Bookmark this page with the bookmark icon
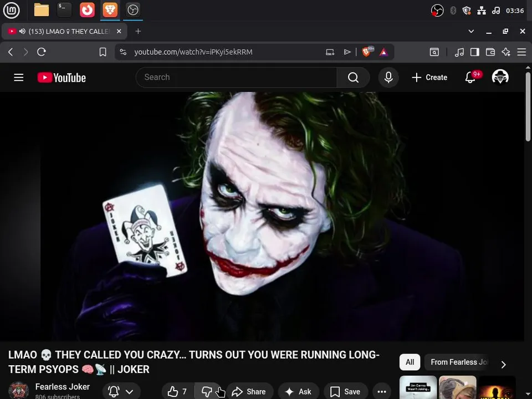The width and height of the screenshot is (532, 399). click(103, 52)
